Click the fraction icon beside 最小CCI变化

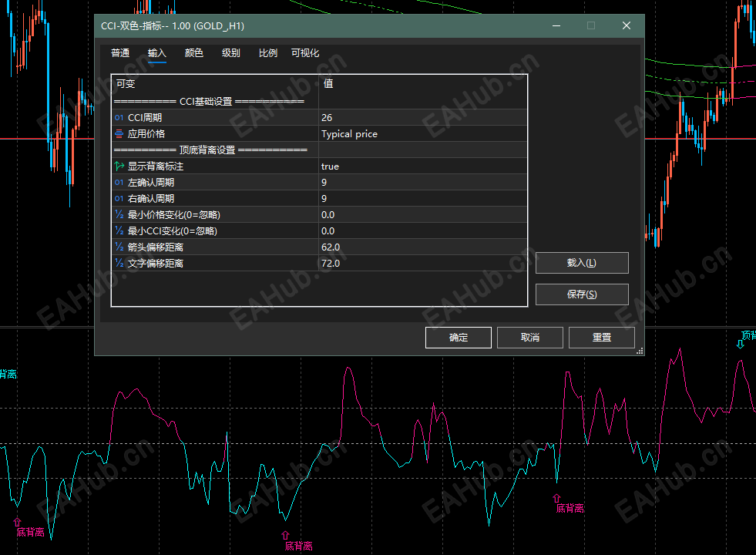tap(119, 231)
